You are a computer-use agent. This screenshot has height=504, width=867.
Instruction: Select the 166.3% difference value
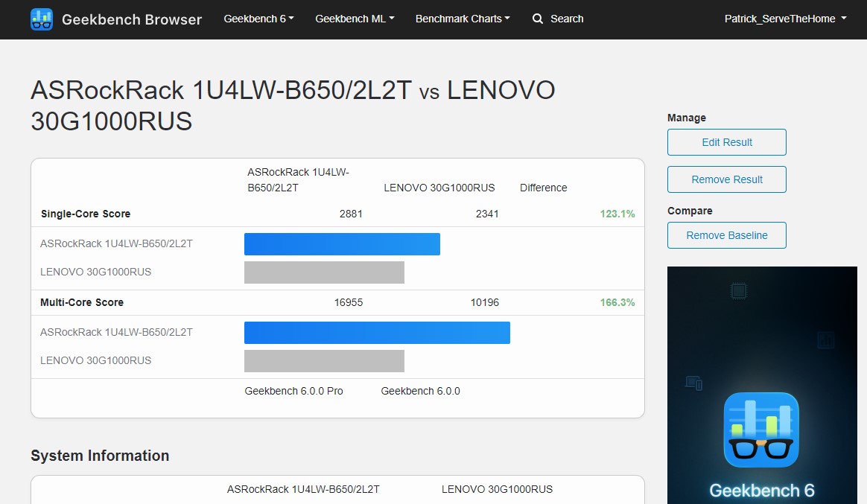[x=617, y=302]
